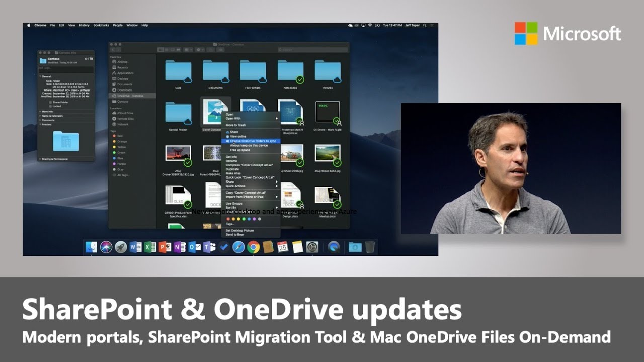Open the Special Project folder
Image resolution: width=644 pixels, height=362 pixels.
coord(178,113)
